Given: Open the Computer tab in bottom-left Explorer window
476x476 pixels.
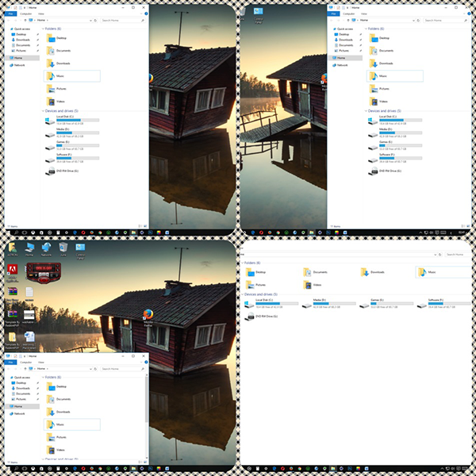Looking at the screenshot, I should pyautogui.click(x=26, y=363).
